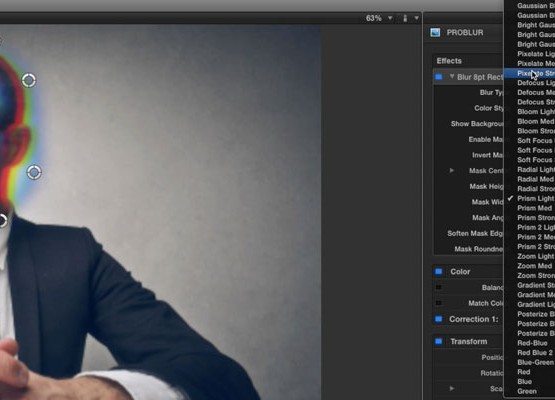Image resolution: width=555 pixels, height=400 pixels.
Task: Choose Gradient Strong from the list
Action: [536, 285]
